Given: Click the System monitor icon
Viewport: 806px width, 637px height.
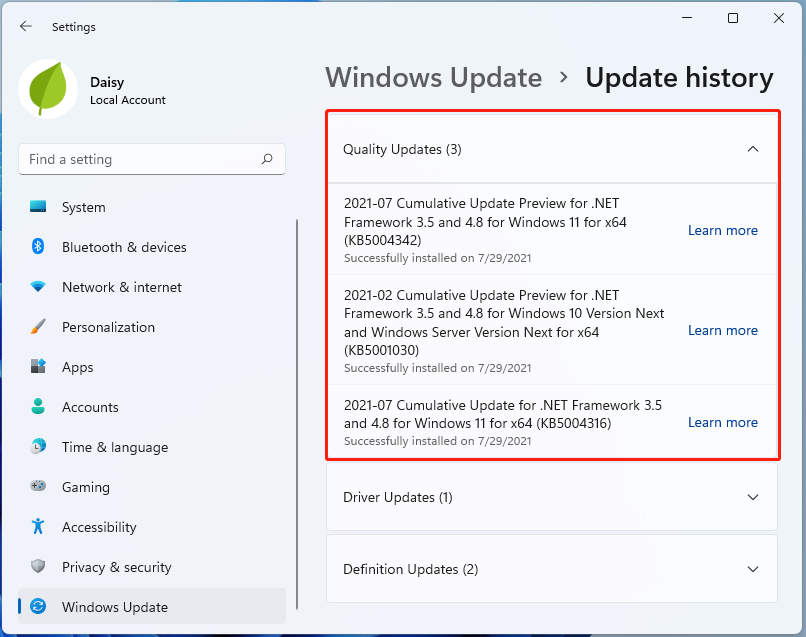Looking at the screenshot, I should (x=38, y=207).
